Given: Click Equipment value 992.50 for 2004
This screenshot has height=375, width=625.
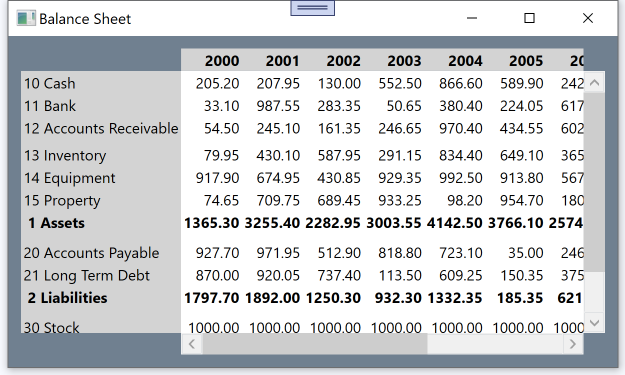Looking at the screenshot, I should click(x=461, y=178).
